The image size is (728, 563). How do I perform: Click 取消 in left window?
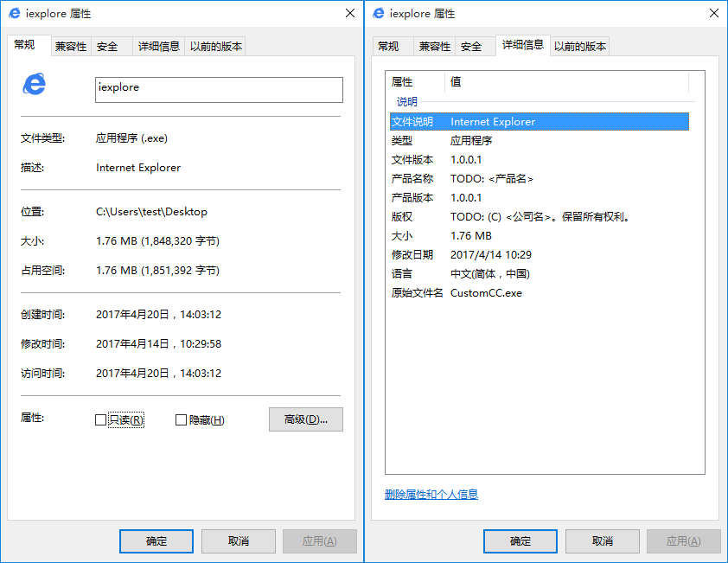coord(238,541)
